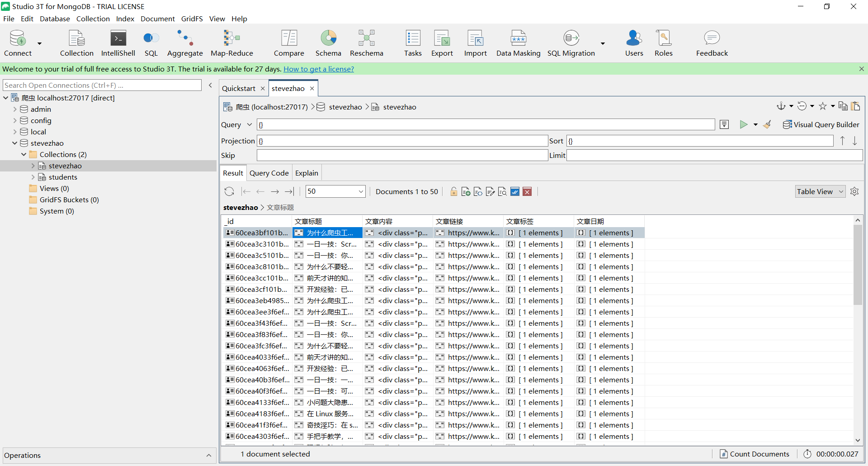The image size is (868, 466).
Task: Click the Search Open Connections field
Action: click(102, 85)
